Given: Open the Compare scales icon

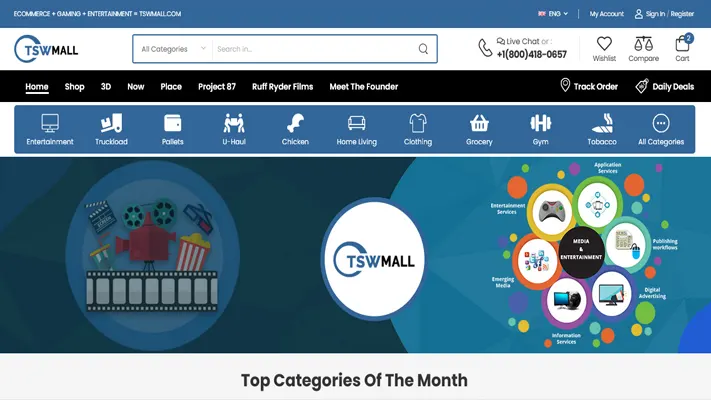Looking at the screenshot, I should pos(643,44).
